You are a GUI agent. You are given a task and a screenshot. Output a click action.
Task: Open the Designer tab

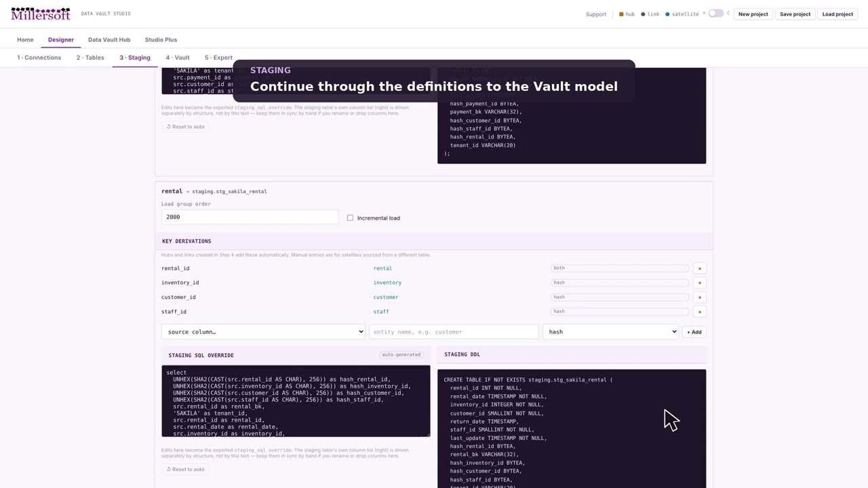60,40
